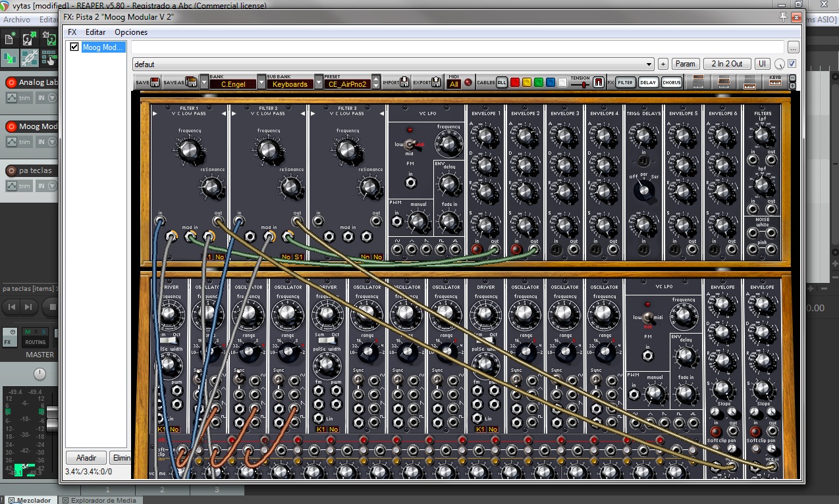Click the cable TENSION slider
The width and height of the screenshot is (839, 504).
point(581,84)
